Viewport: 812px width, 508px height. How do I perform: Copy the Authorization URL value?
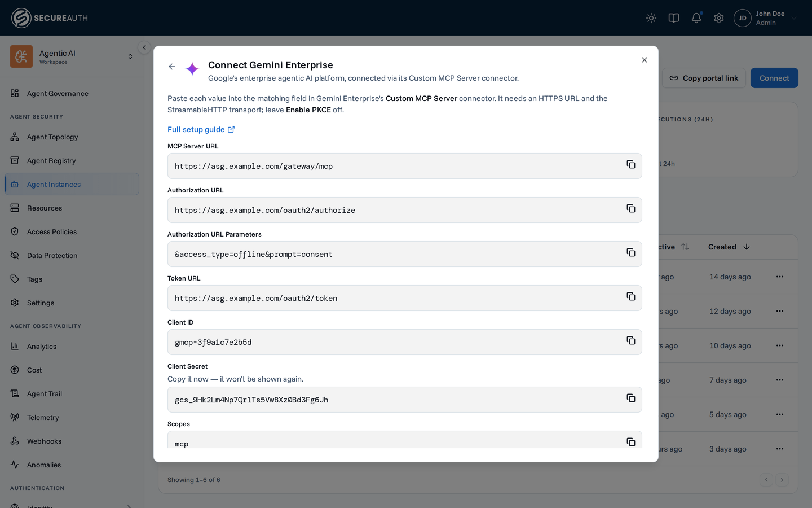tap(631, 208)
